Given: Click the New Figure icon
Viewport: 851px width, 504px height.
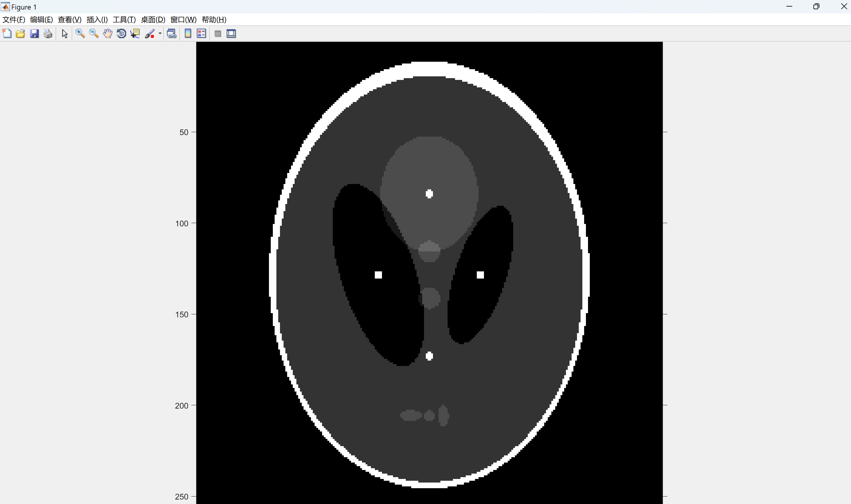Looking at the screenshot, I should [7, 34].
